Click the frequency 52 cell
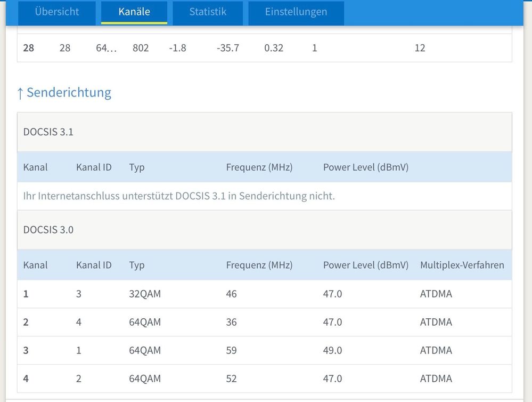This screenshot has width=532, height=402. coord(231,379)
